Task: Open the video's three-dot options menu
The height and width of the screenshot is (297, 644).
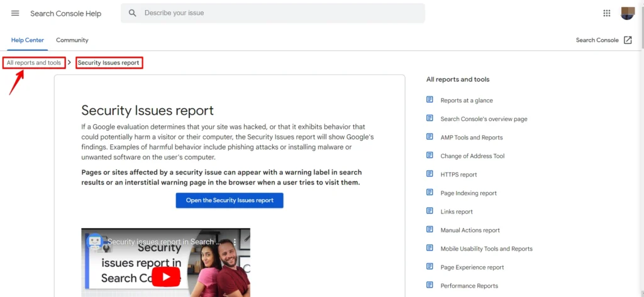Action: coord(235,242)
